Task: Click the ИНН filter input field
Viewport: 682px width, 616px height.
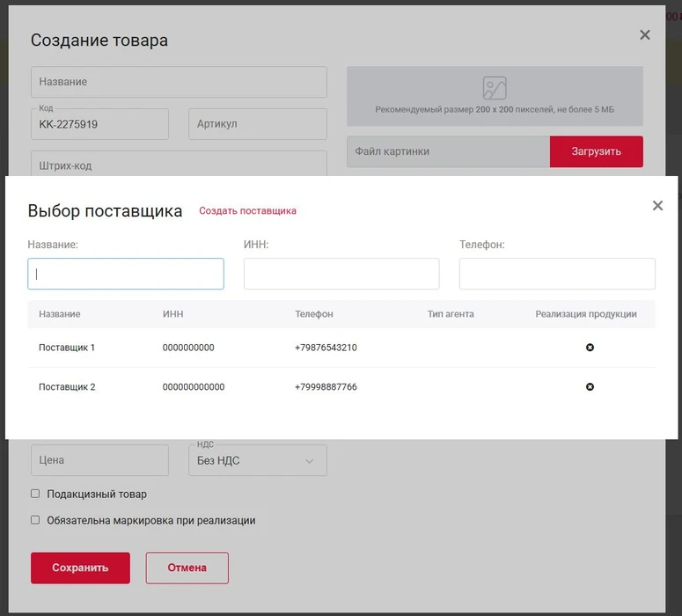Action: (x=341, y=274)
